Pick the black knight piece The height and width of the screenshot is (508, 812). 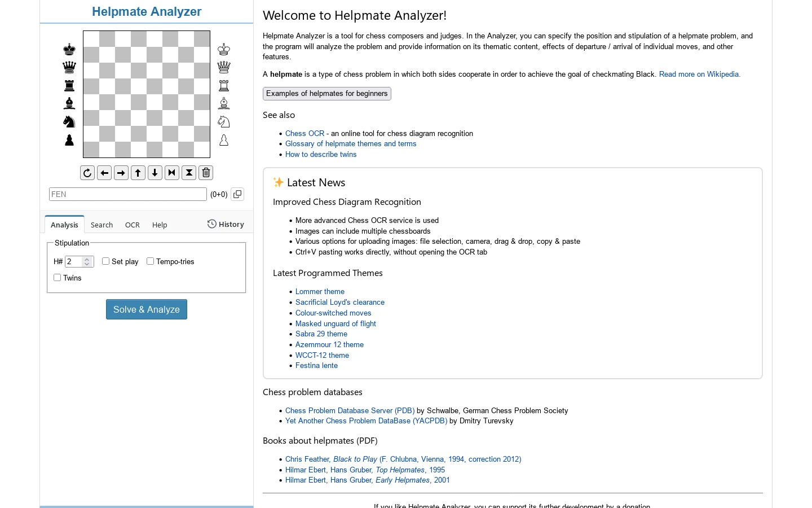point(69,121)
